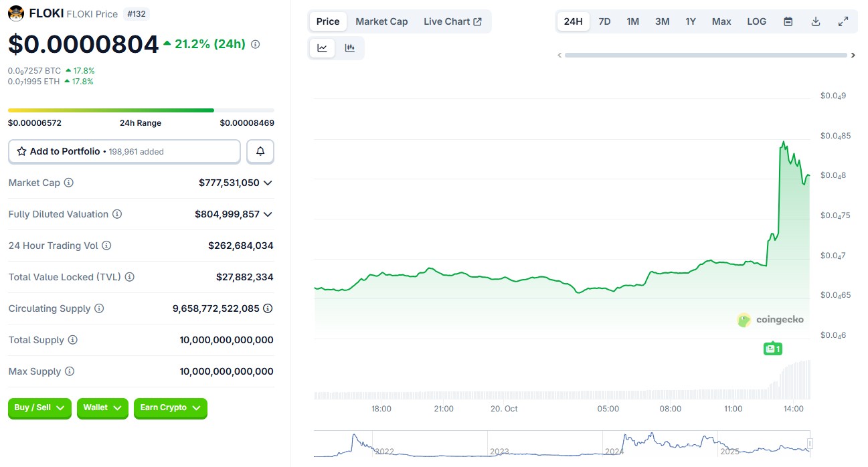The image size is (868, 467).
Task: Switch to Market Cap tab
Action: (x=381, y=21)
